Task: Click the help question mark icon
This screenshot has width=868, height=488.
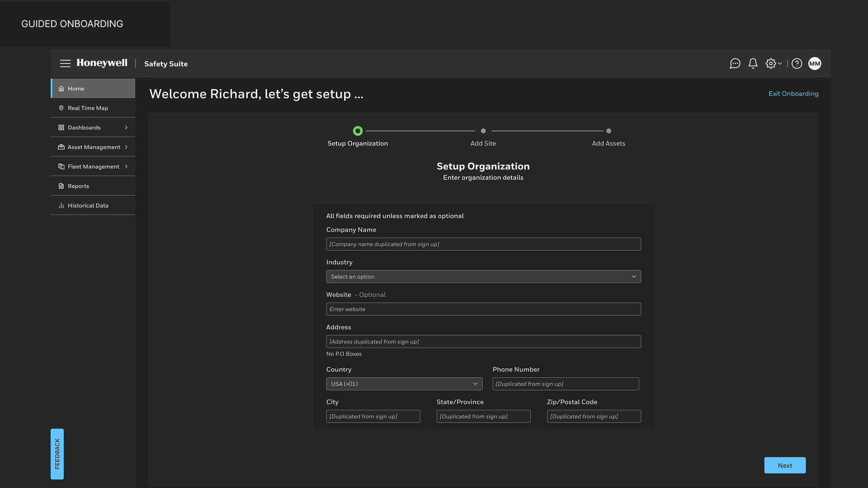Action: pos(797,64)
